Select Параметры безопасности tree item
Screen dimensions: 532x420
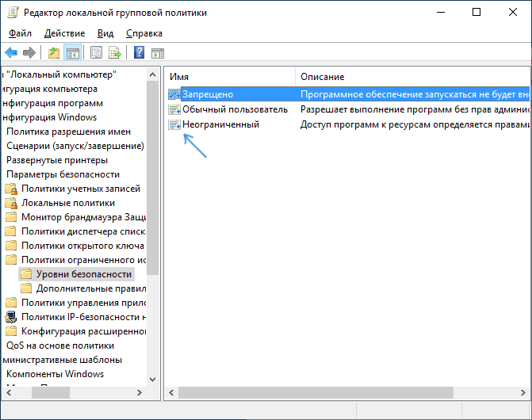(63, 174)
